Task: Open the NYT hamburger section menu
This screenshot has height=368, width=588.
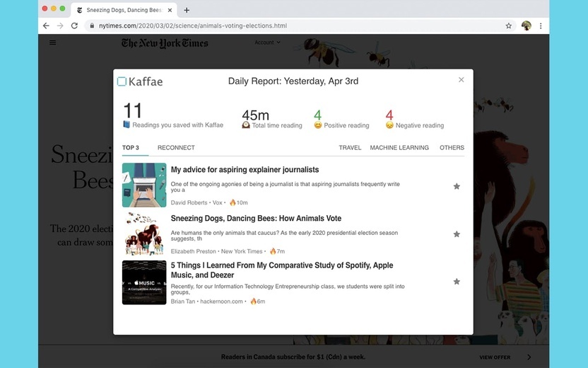Action: 52,42
